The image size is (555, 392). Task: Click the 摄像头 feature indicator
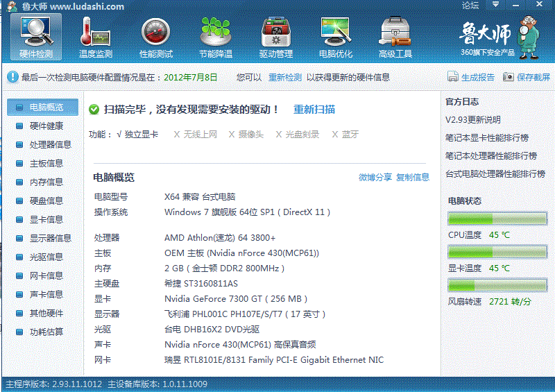pyautogui.click(x=246, y=135)
